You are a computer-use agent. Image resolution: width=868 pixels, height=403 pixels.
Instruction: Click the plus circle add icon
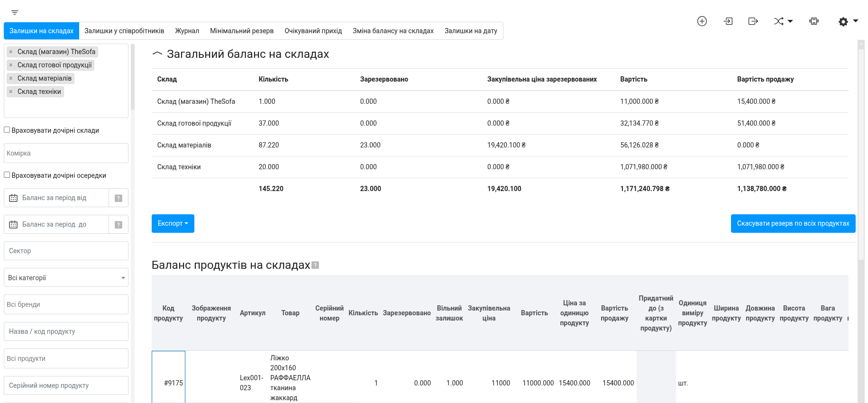[702, 21]
